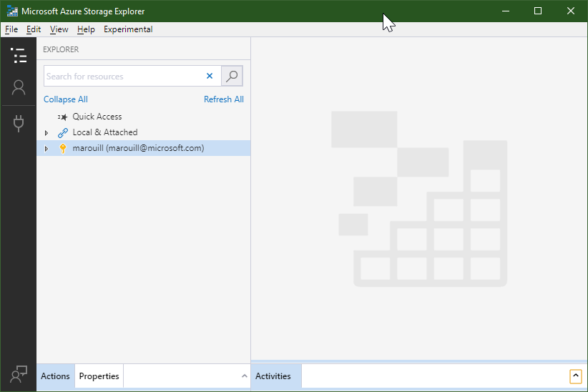Click the EXPLORER panel heading
The width and height of the screenshot is (588, 392).
coord(61,49)
